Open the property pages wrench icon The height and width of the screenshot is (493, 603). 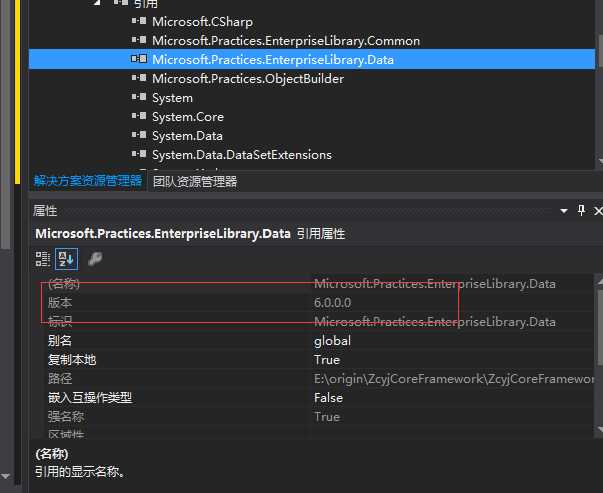pos(95,259)
